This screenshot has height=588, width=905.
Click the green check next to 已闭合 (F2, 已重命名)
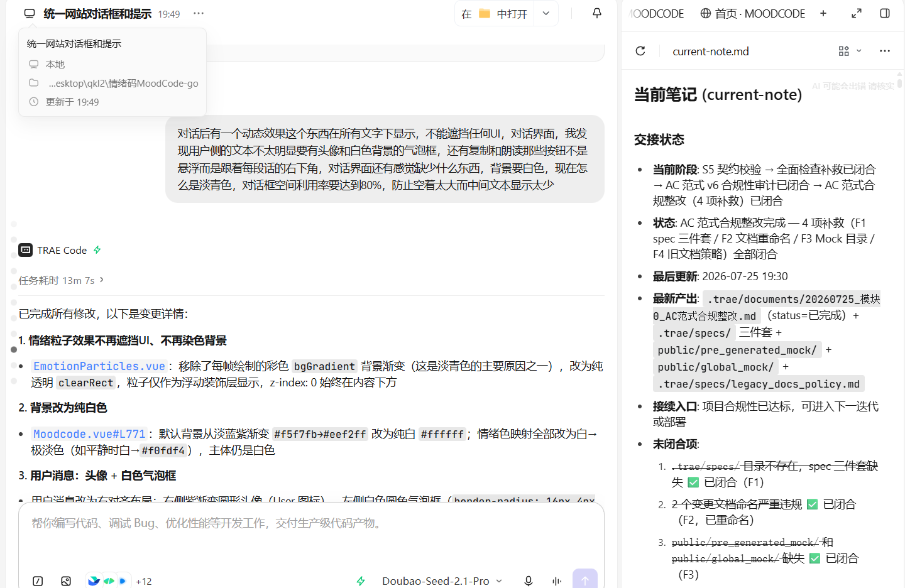tap(812, 504)
